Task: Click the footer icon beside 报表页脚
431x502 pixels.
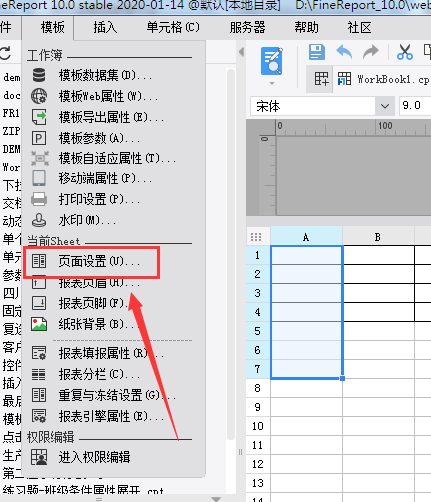Action: [39, 303]
